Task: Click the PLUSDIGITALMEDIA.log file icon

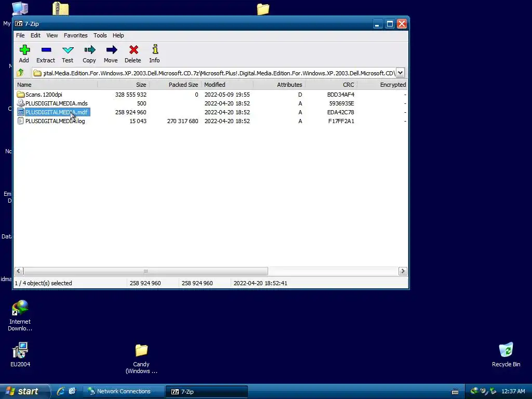Action: pos(20,121)
